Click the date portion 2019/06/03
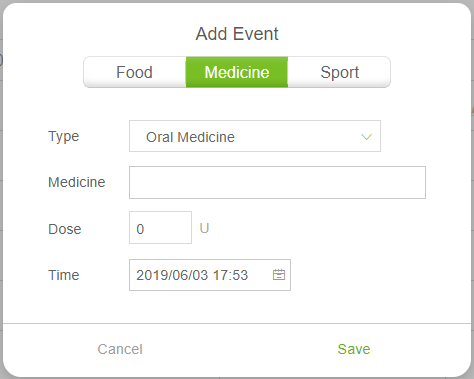 click(172, 275)
